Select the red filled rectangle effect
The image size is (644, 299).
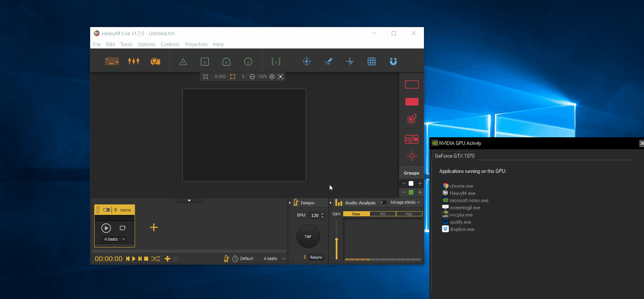(x=412, y=102)
